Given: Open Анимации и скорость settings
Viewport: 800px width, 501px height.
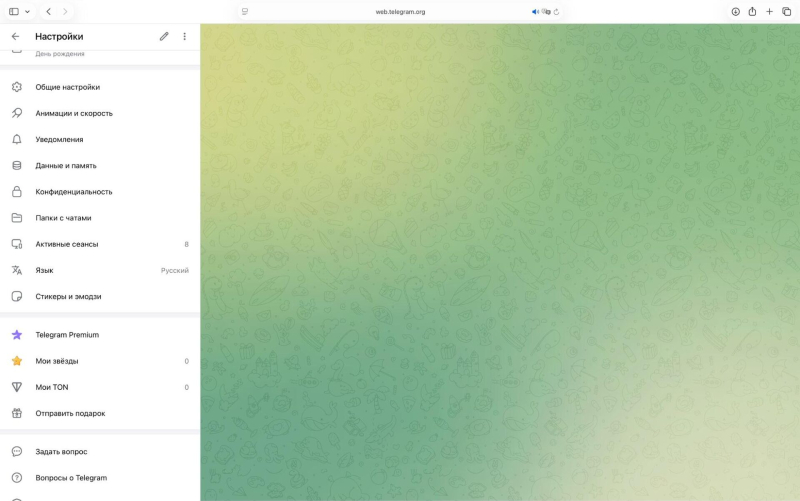Looking at the screenshot, I should point(74,113).
